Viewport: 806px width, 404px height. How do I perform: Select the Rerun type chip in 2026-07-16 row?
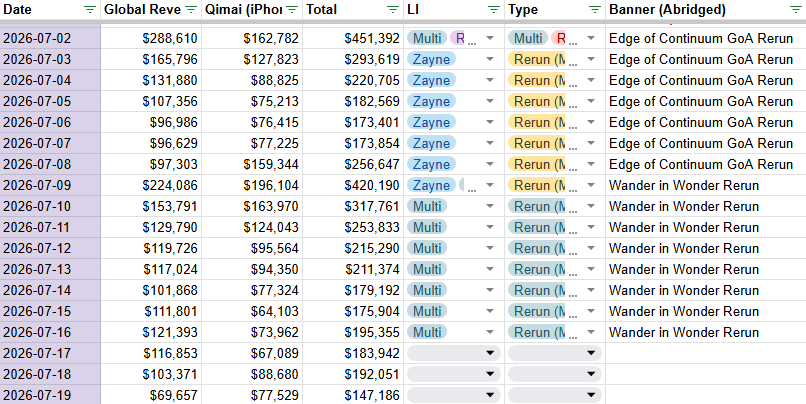pyautogui.click(x=537, y=333)
